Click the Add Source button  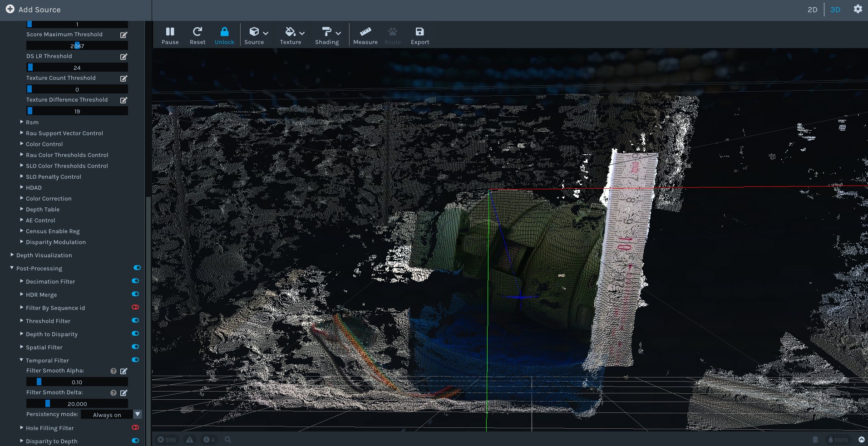33,9
